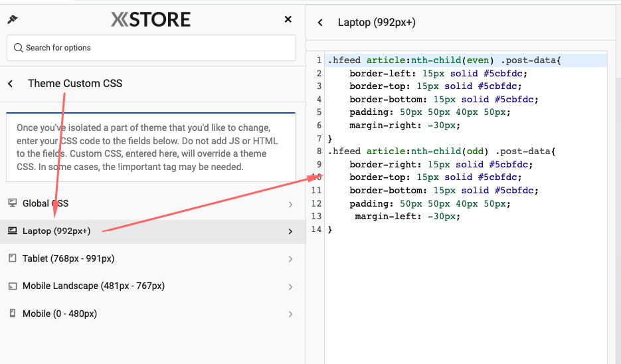
Task: Click border-top rule on line 3
Action: (x=436, y=86)
